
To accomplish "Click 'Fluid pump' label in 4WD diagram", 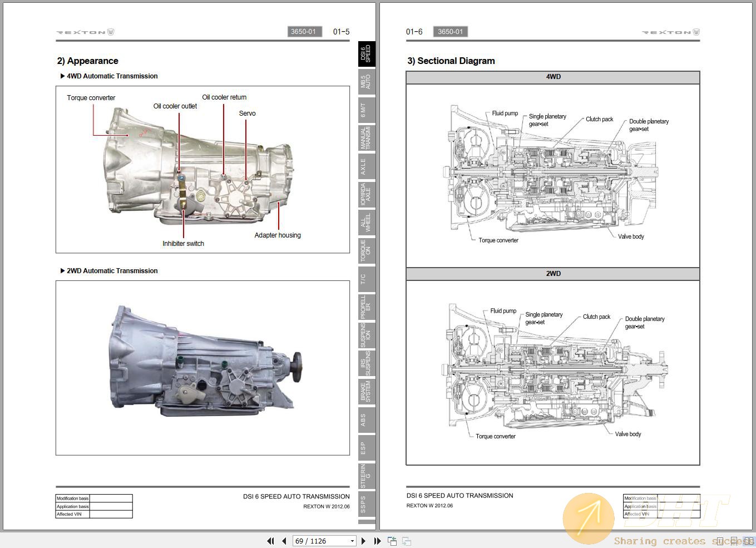I will [505, 113].
